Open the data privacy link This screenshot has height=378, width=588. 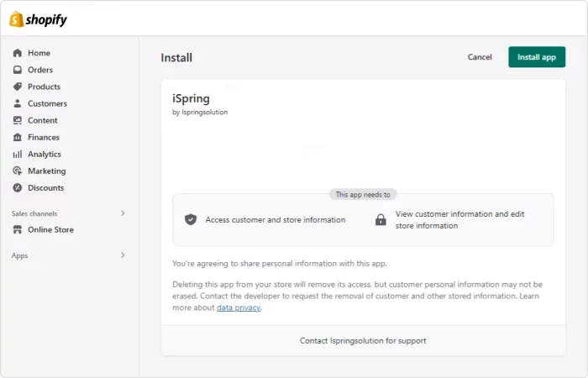[x=239, y=307]
